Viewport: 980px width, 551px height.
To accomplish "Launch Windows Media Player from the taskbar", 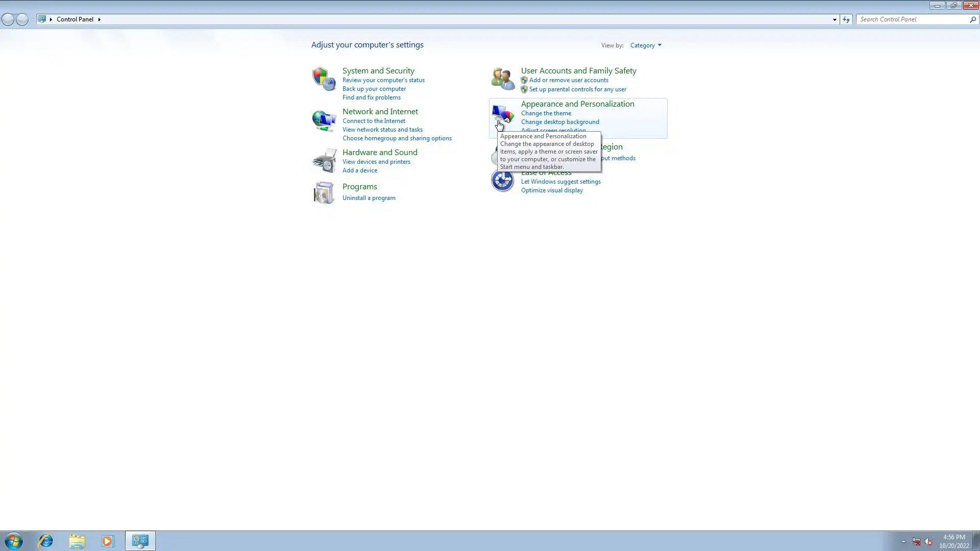I will click(108, 541).
